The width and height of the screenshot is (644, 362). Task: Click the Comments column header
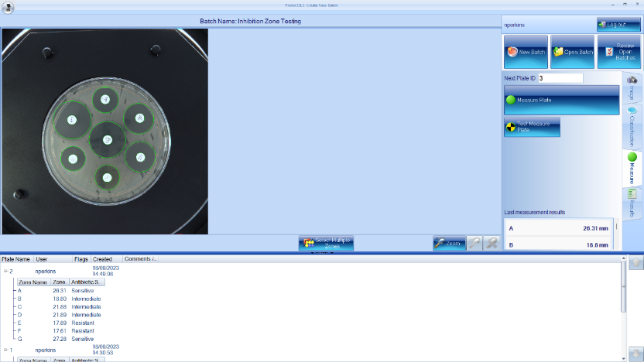coord(140,259)
